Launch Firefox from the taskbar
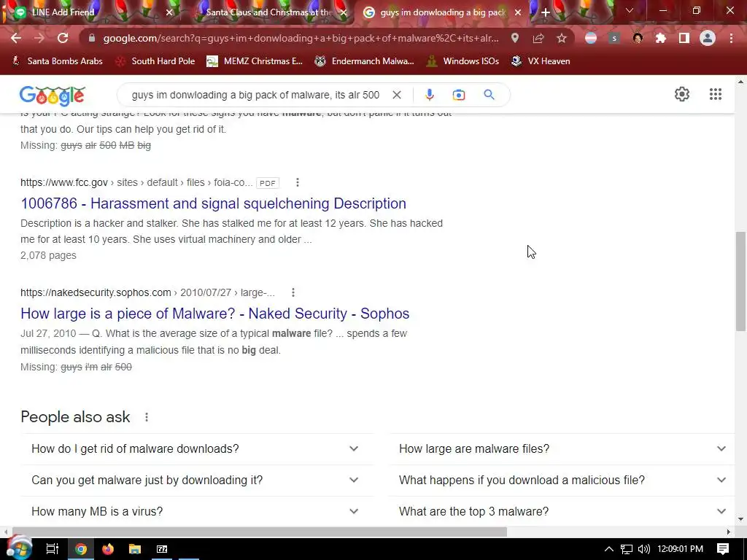The image size is (747, 560). coord(108,549)
